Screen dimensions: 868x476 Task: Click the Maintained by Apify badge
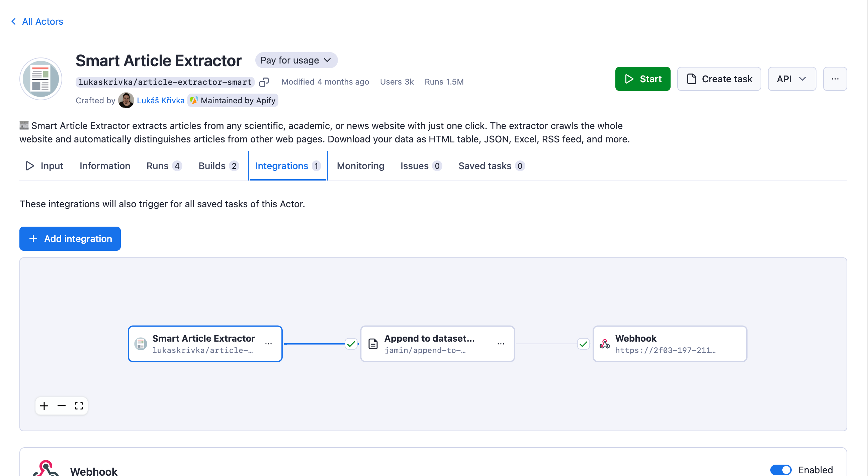tap(233, 100)
